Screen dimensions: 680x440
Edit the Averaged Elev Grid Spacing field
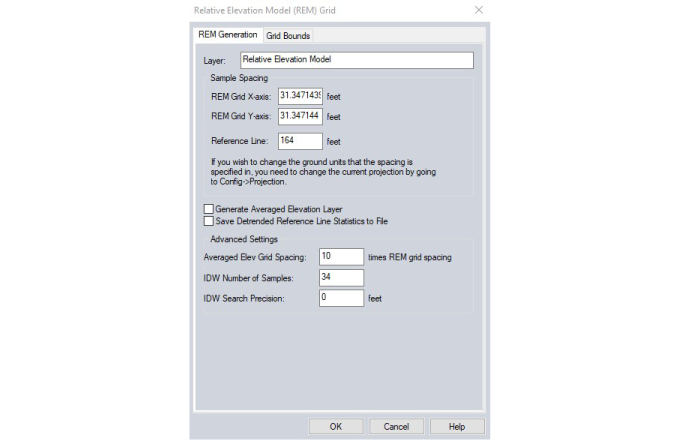click(341, 257)
